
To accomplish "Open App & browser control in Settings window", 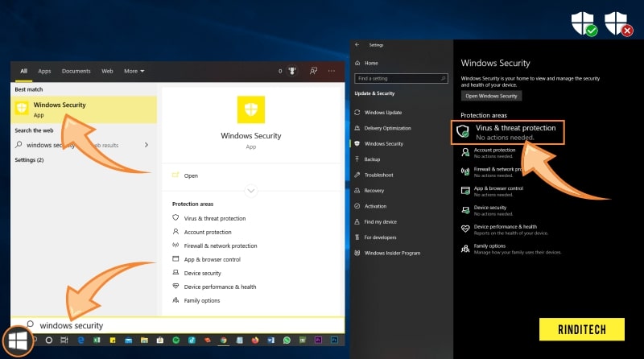I will click(x=492, y=191).
